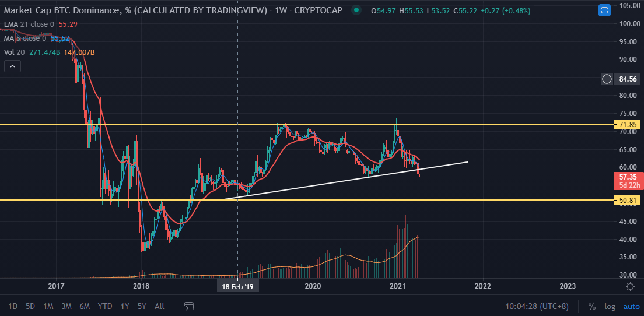Select the white ascending trendline
Viewport: 644px width, 316px height.
point(345,181)
